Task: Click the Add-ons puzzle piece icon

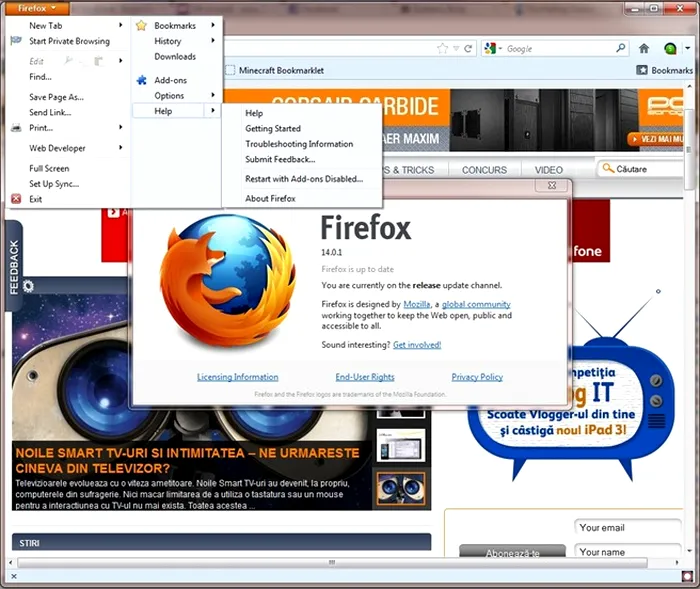Action: click(x=142, y=80)
